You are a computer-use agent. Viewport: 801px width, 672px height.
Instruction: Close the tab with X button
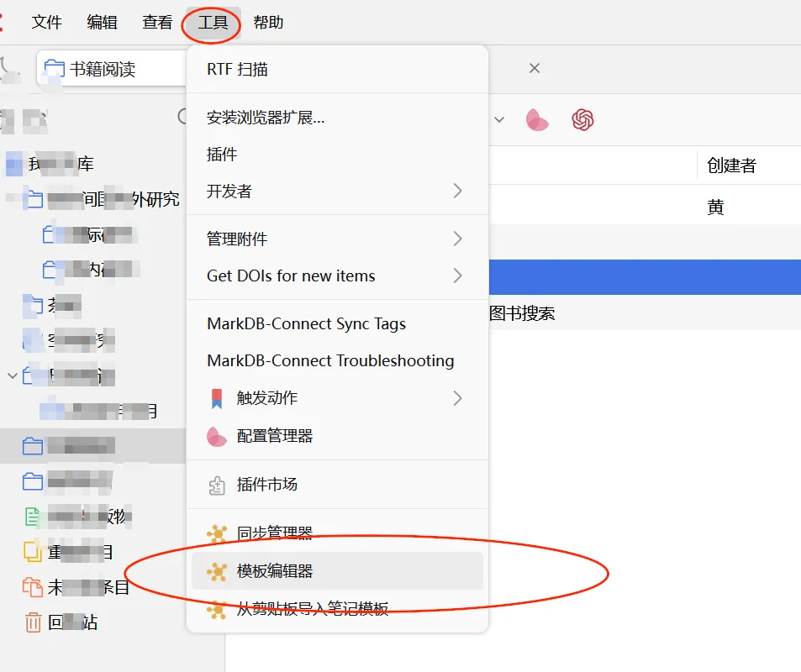pyautogui.click(x=535, y=68)
